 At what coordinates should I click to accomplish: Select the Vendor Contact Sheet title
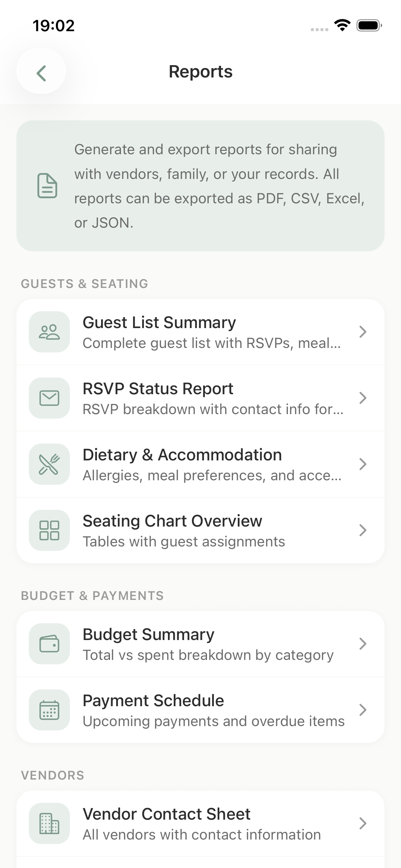(x=167, y=814)
